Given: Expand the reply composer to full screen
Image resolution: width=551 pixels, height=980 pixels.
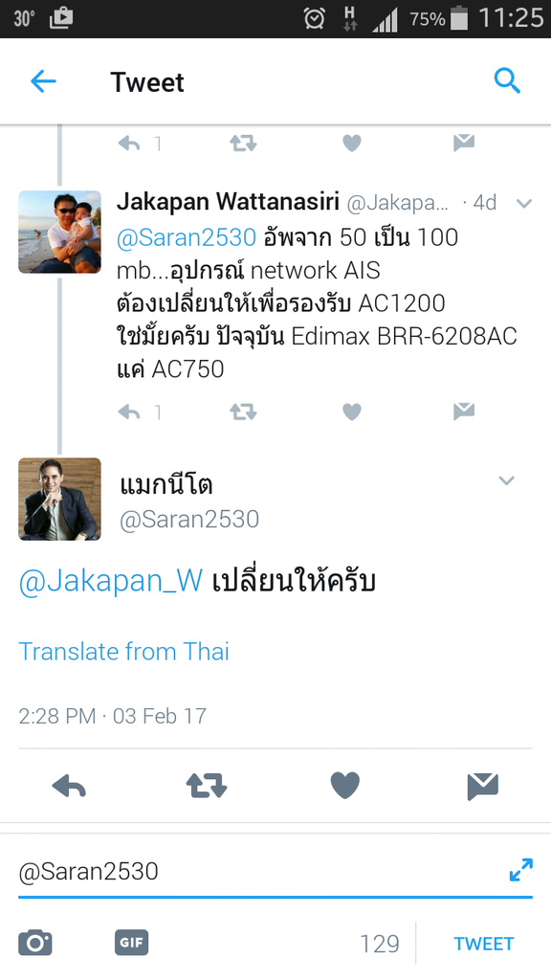Looking at the screenshot, I should click(x=521, y=870).
